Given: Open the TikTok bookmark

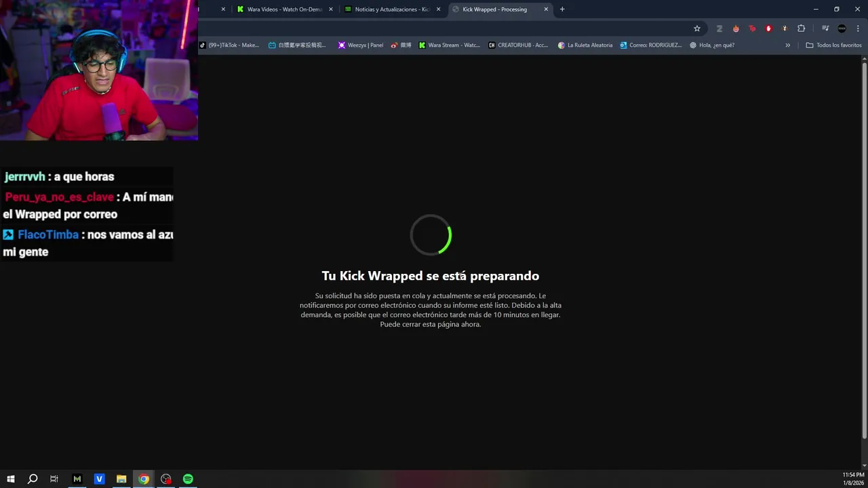Looking at the screenshot, I should pyautogui.click(x=229, y=45).
